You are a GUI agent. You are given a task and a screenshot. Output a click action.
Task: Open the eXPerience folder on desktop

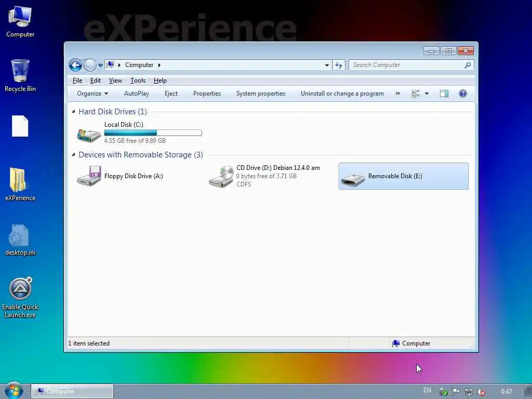tap(20, 183)
